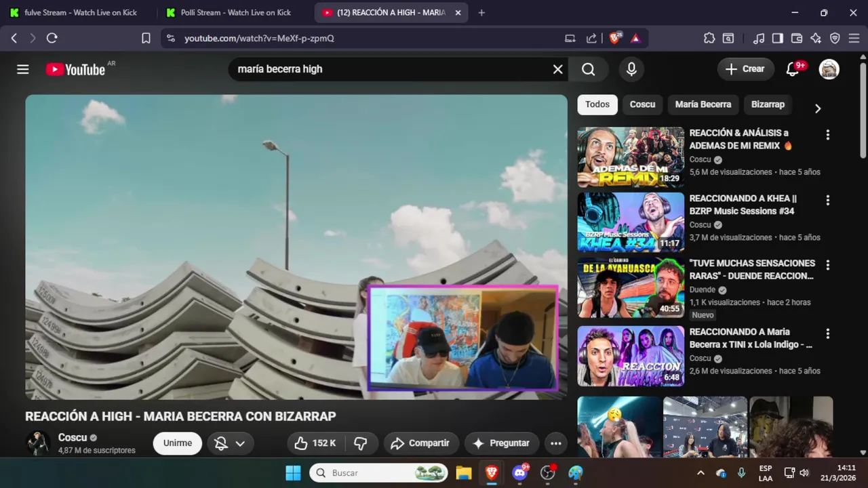The width and height of the screenshot is (868, 488).
Task: Click share page icon in address bar
Action: (x=591, y=38)
